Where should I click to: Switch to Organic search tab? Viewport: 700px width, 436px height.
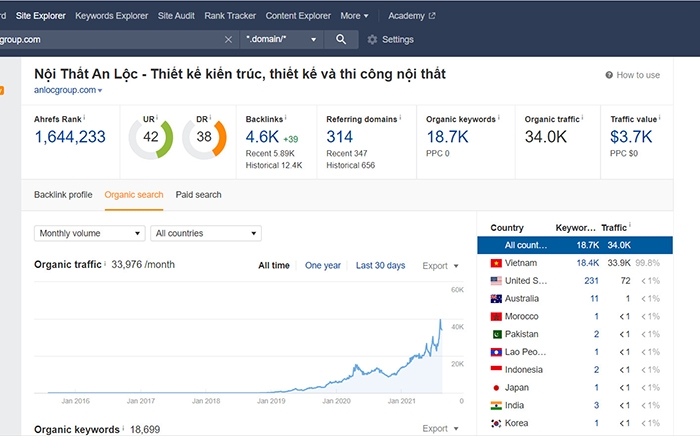[134, 195]
